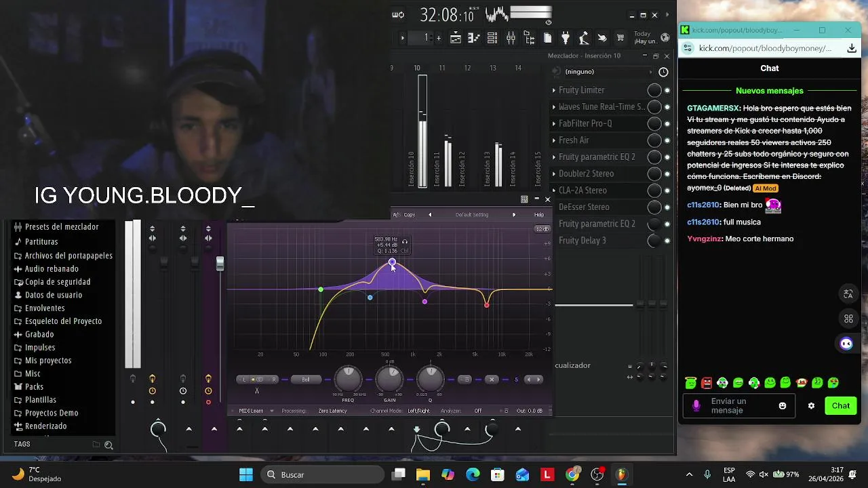Click the magnifier search icon beside TAGS

(x=108, y=445)
